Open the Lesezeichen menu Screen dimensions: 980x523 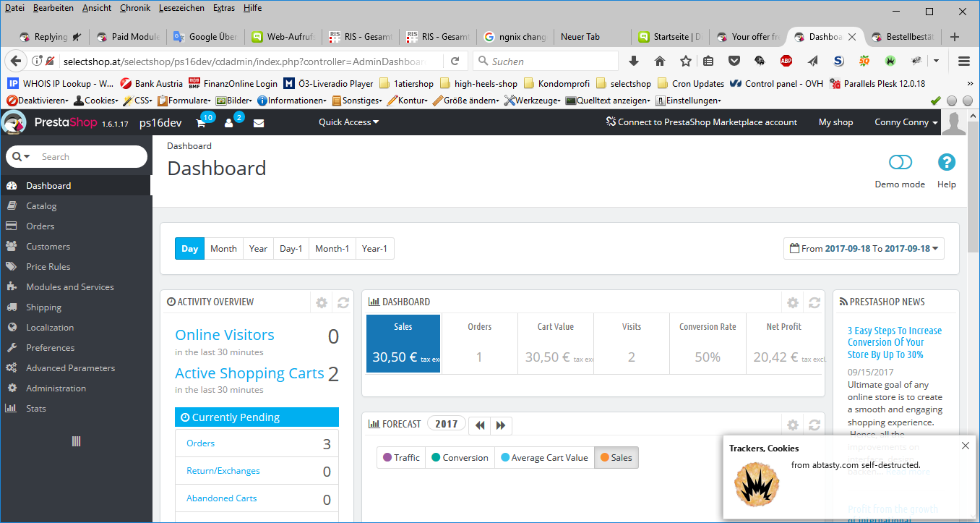pyautogui.click(x=181, y=8)
